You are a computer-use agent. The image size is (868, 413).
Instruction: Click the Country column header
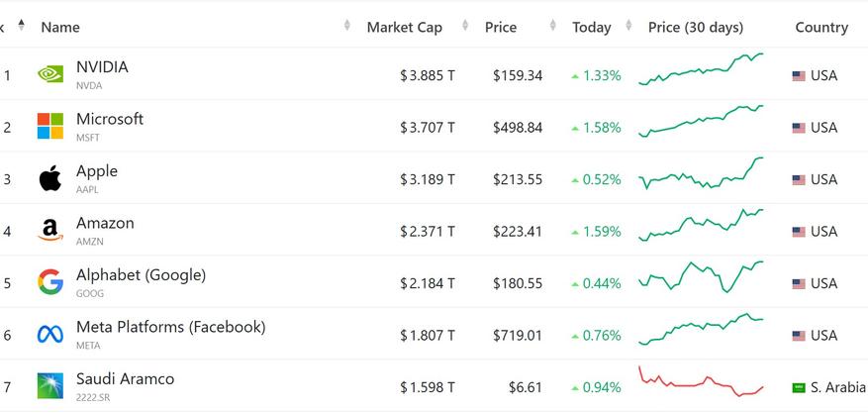click(821, 28)
